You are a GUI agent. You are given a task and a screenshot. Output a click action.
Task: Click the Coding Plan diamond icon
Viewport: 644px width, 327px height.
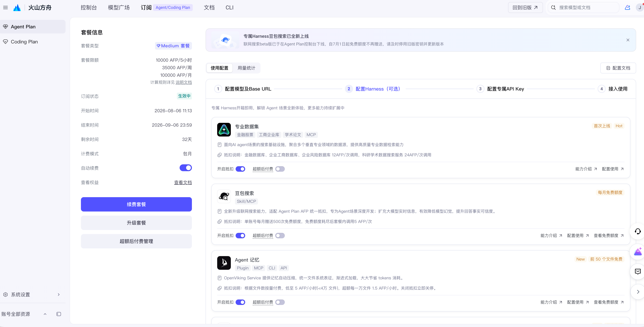(x=5, y=42)
